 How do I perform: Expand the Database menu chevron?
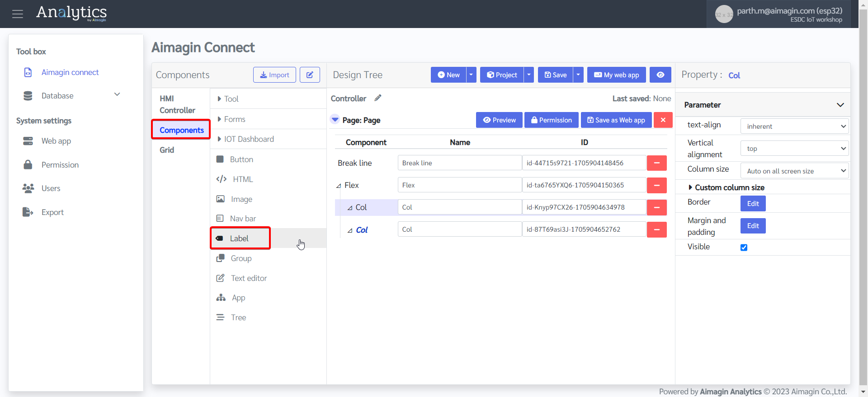[x=117, y=94]
